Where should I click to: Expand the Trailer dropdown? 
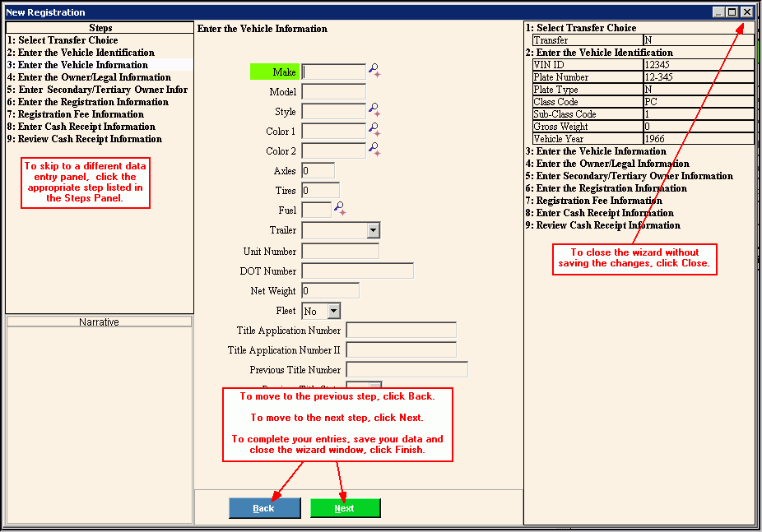374,230
